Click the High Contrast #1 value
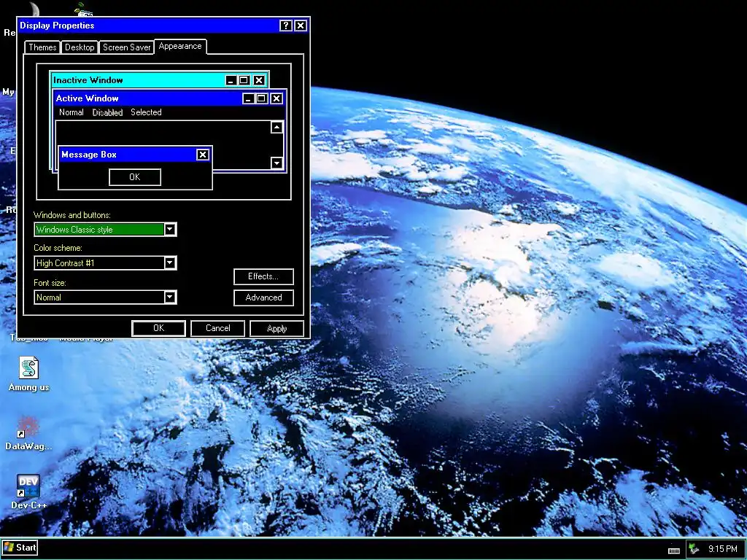 coord(65,262)
